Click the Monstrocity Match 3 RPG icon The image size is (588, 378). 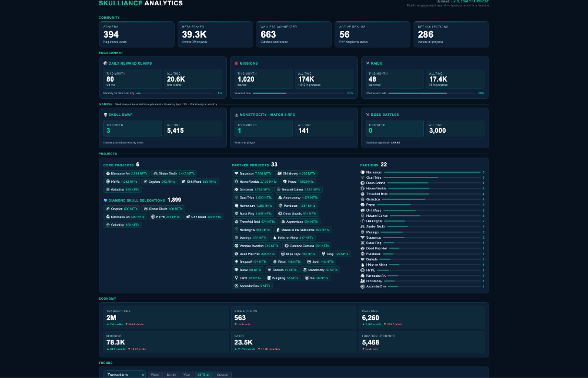pyautogui.click(x=236, y=115)
